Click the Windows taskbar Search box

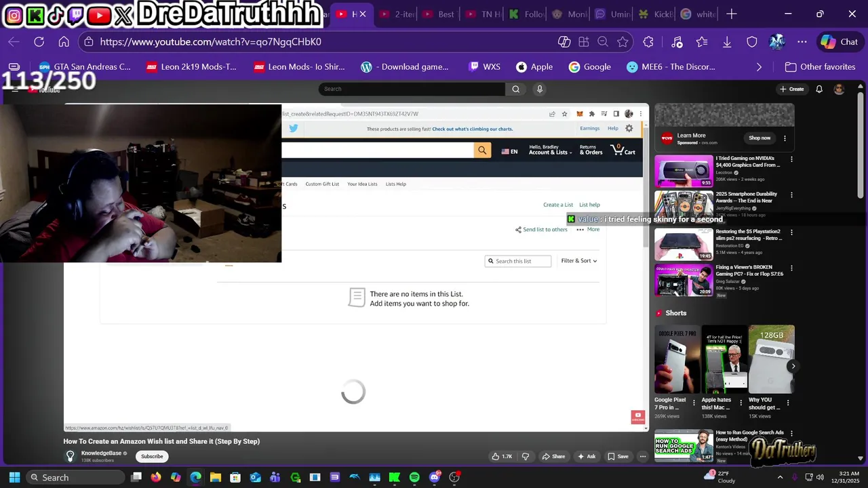point(76,477)
